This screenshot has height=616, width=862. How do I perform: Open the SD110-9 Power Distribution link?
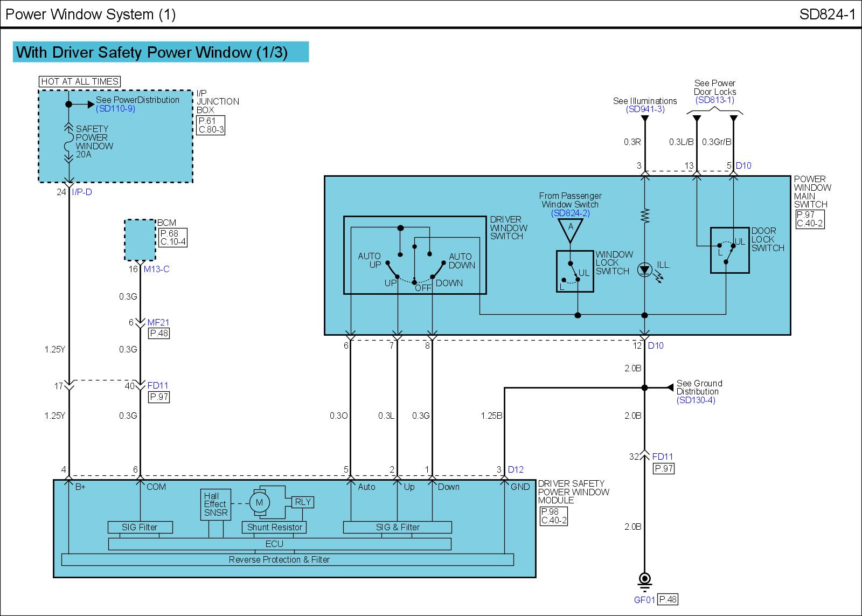click(x=115, y=109)
